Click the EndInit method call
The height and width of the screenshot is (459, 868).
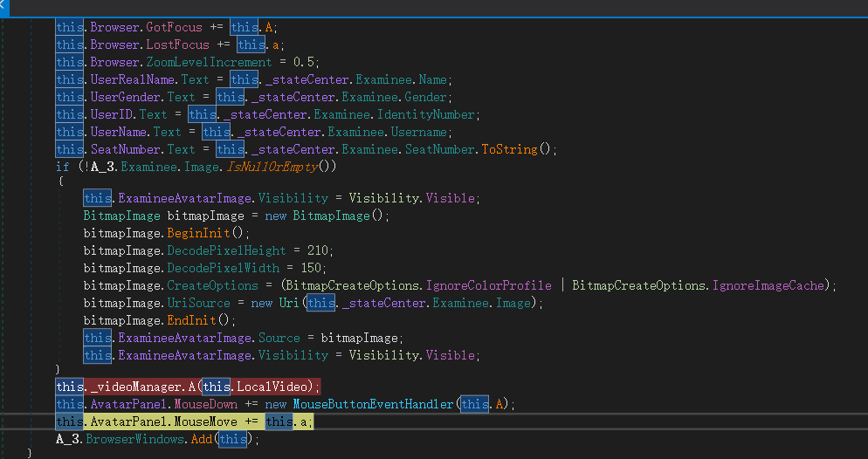click(191, 321)
